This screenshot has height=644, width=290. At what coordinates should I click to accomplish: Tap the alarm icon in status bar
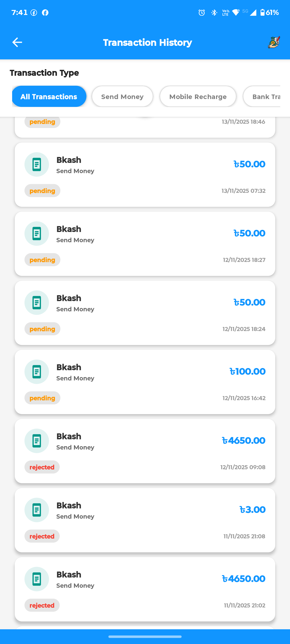pyautogui.click(x=201, y=13)
